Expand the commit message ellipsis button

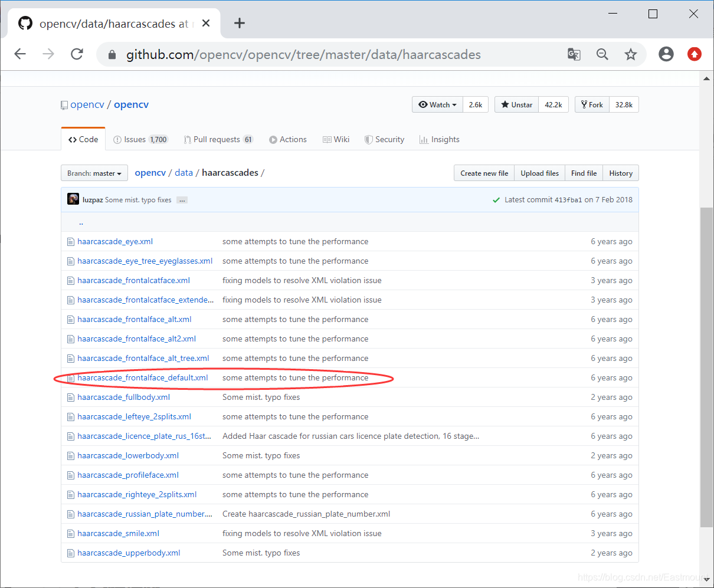click(182, 200)
